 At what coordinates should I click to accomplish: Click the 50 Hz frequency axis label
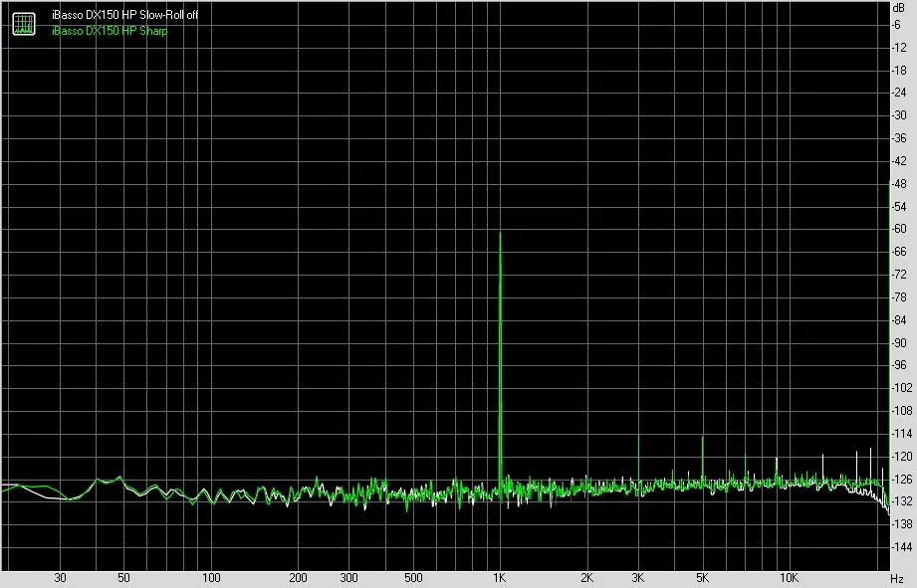123,577
